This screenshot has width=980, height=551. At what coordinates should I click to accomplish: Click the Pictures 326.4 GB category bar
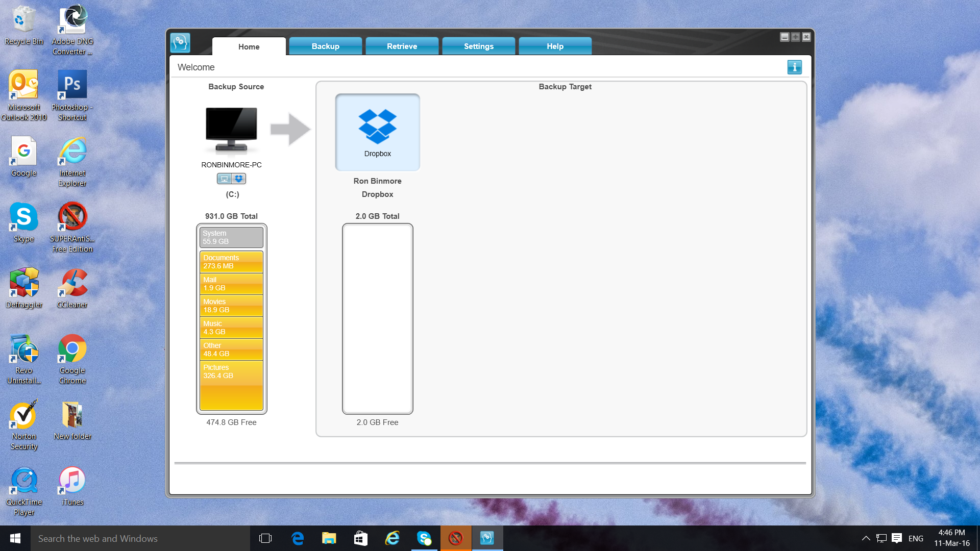pyautogui.click(x=231, y=385)
